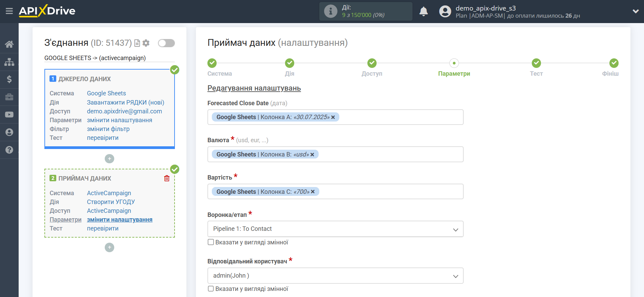This screenshot has width=644, height=297.
Task: Open ActiveCampaign receiver access link
Action: (109, 211)
